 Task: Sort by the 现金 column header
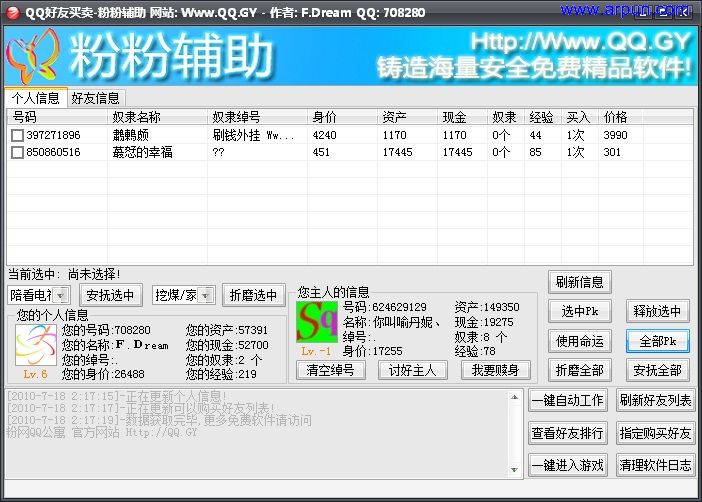(462, 117)
